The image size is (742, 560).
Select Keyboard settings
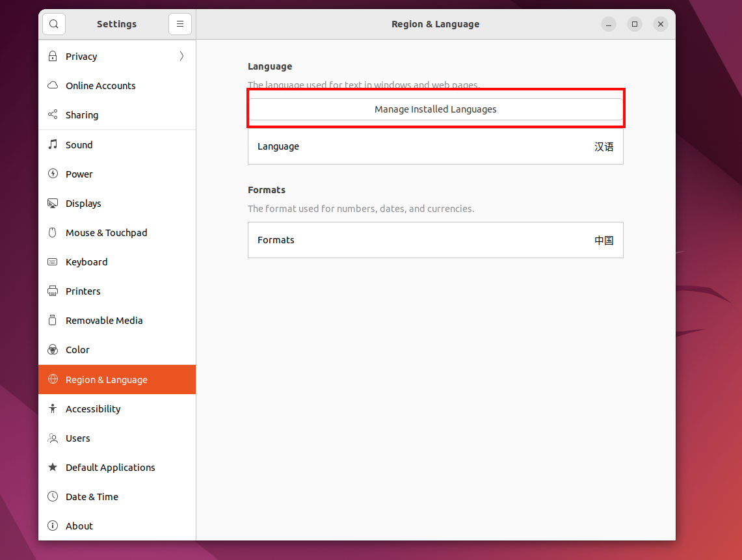click(x=117, y=262)
